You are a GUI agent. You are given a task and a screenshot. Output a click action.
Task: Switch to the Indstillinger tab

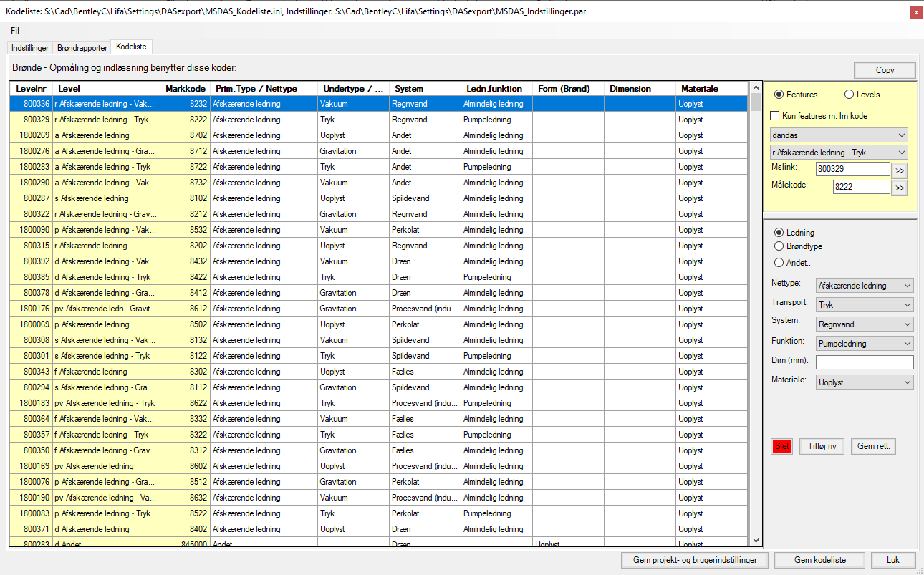tap(30, 48)
